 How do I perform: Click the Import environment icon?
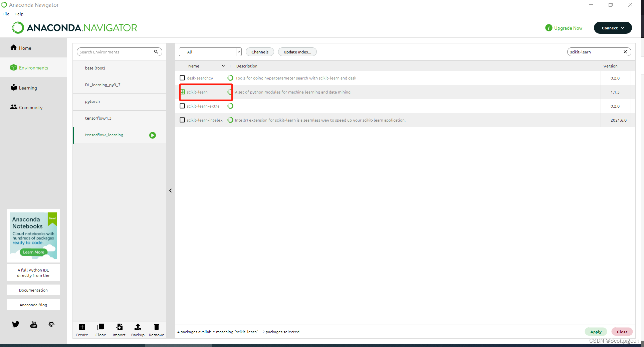tap(119, 327)
